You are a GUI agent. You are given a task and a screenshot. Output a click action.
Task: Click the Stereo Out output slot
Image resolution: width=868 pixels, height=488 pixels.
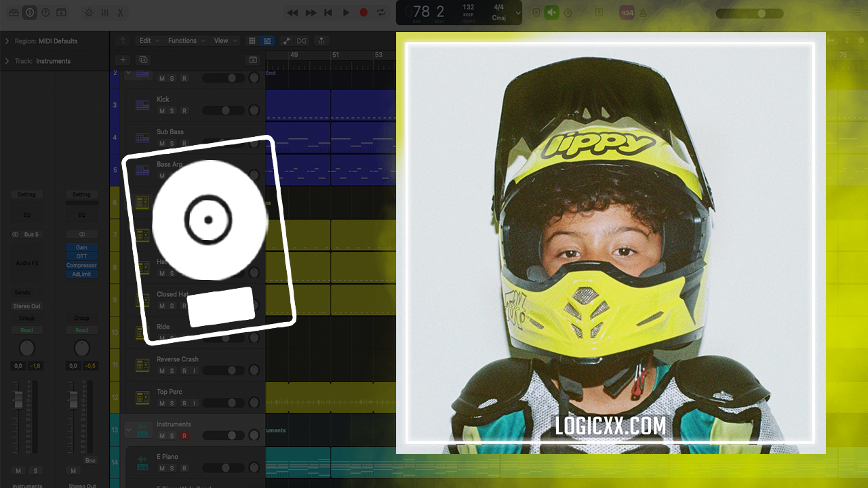click(26, 306)
